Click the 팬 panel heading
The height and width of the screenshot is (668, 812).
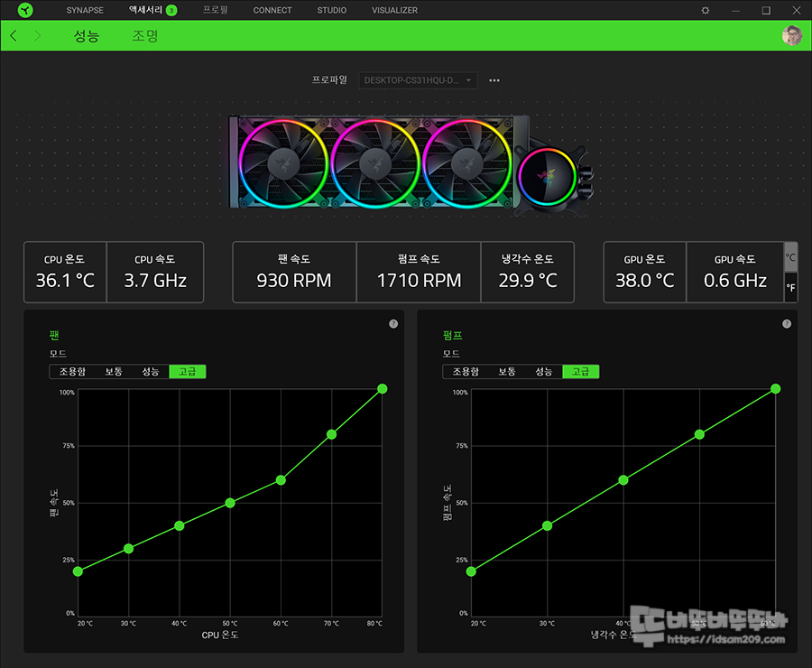(54, 336)
